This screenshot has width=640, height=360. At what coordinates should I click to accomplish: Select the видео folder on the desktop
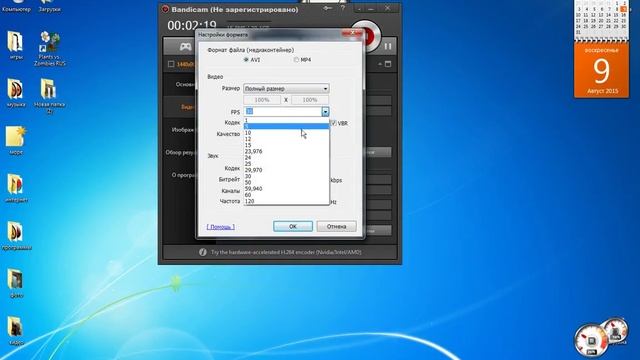coord(16,331)
